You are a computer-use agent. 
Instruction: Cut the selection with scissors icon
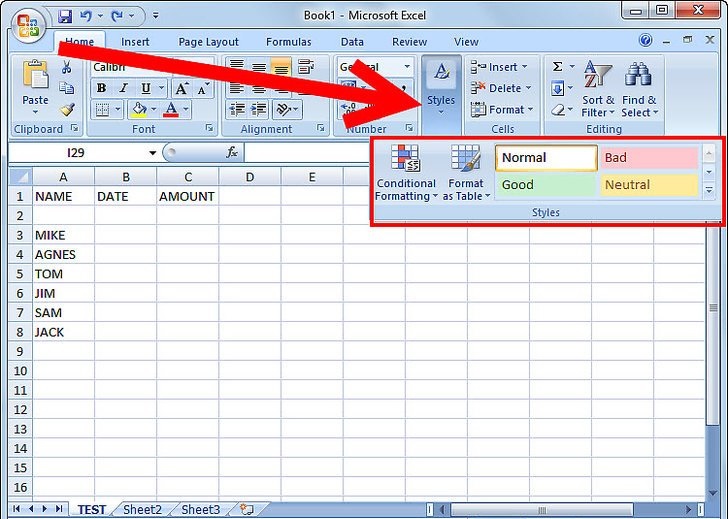tap(66, 68)
